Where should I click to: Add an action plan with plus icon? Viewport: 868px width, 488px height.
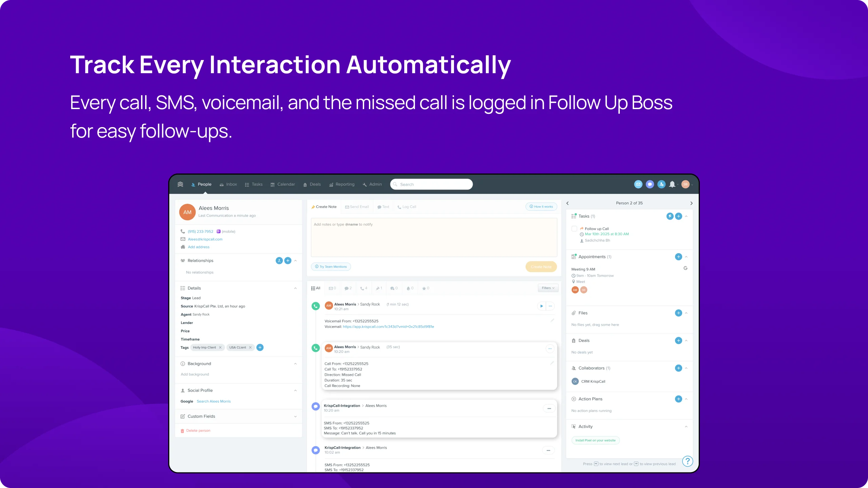[678, 399]
